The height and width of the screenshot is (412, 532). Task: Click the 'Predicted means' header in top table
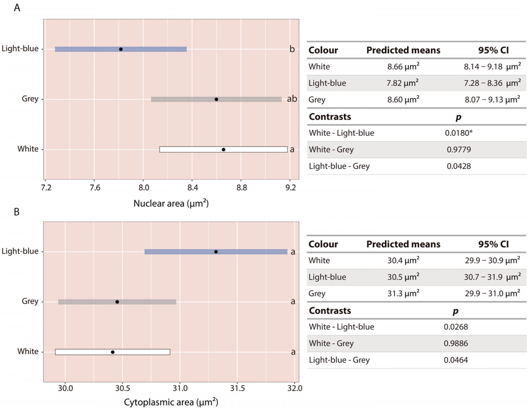[403, 50]
